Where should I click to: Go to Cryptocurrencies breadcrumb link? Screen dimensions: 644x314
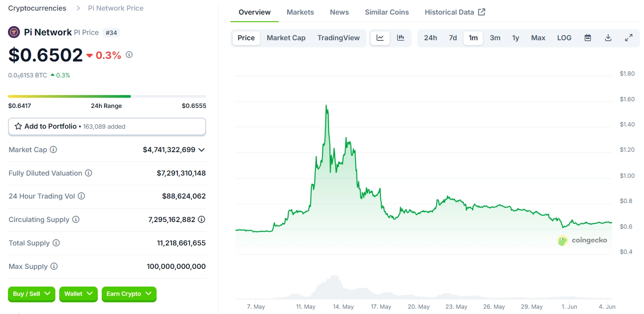tap(37, 8)
